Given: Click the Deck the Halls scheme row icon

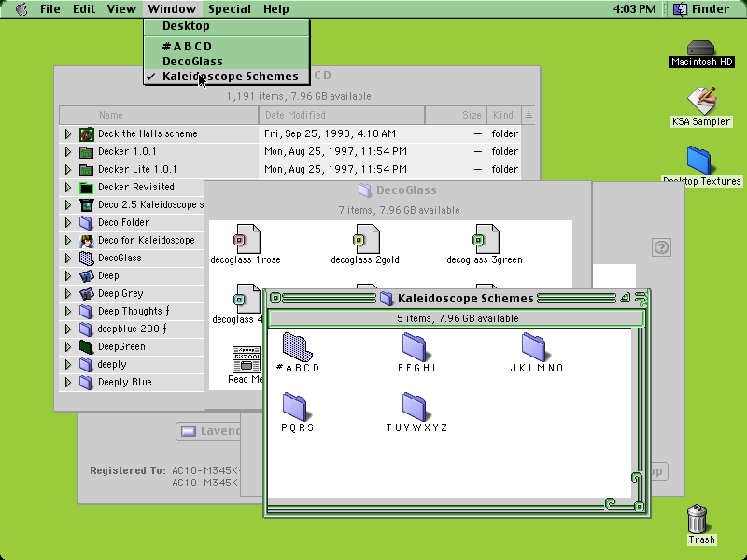Looking at the screenshot, I should (86, 133).
